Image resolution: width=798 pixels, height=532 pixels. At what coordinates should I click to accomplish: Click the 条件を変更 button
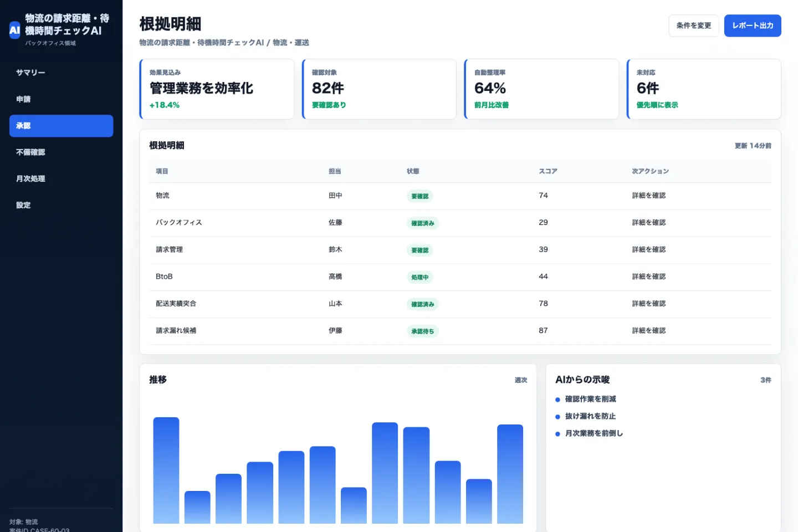point(693,25)
